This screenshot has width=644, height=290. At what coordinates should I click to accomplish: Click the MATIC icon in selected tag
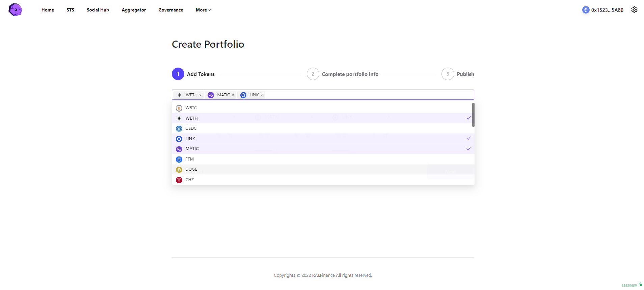[x=211, y=95]
